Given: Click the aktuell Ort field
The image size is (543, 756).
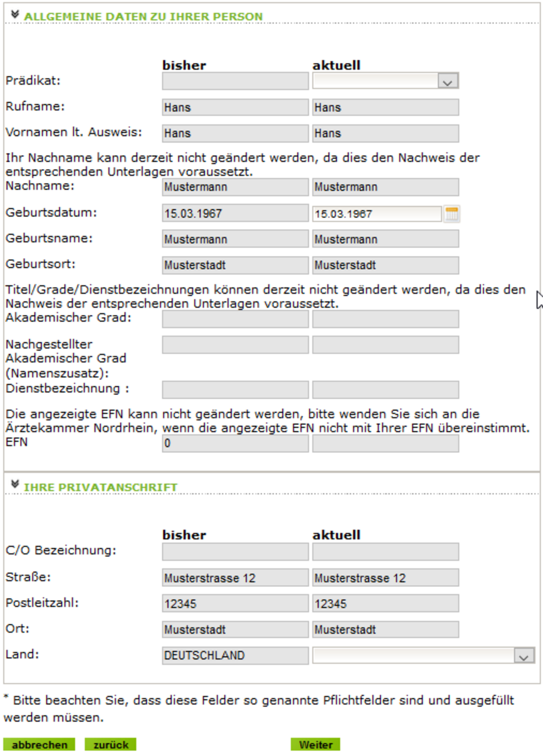Looking at the screenshot, I should click(x=385, y=630).
